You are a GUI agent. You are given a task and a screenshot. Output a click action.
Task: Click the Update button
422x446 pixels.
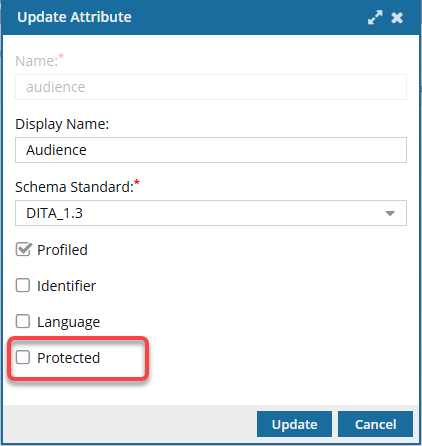(x=294, y=424)
